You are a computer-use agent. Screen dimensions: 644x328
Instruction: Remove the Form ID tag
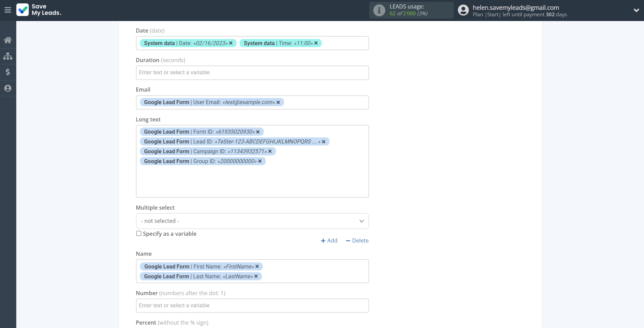point(258,132)
